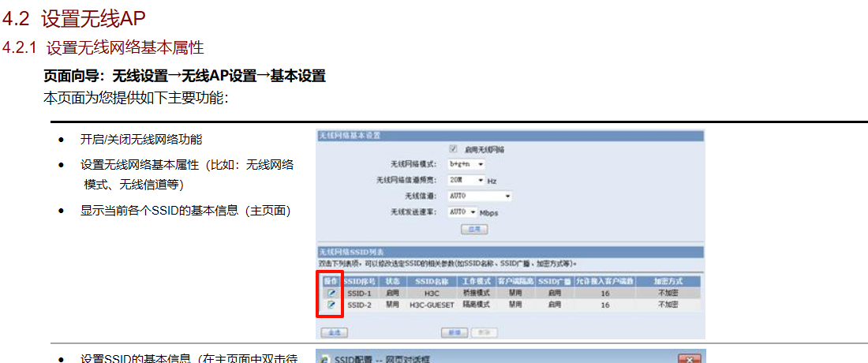Click the 工作模式 column header
The height and width of the screenshot is (363, 868).
click(477, 282)
